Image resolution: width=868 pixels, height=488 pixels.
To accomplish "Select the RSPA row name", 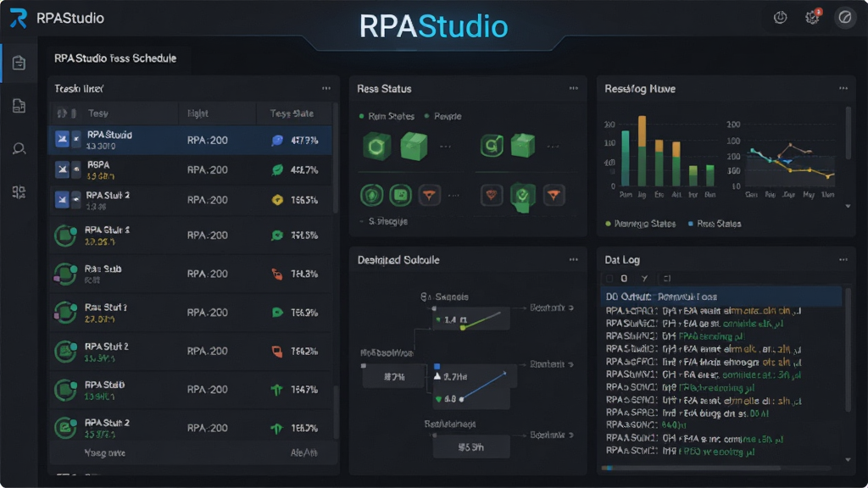I will pos(98,165).
